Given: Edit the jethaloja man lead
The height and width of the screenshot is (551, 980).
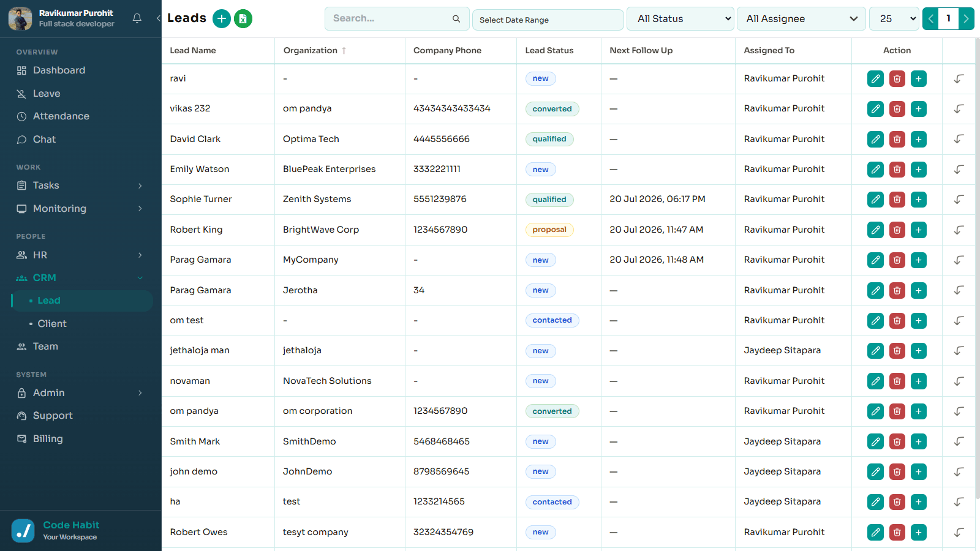Looking at the screenshot, I should pos(876,351).
